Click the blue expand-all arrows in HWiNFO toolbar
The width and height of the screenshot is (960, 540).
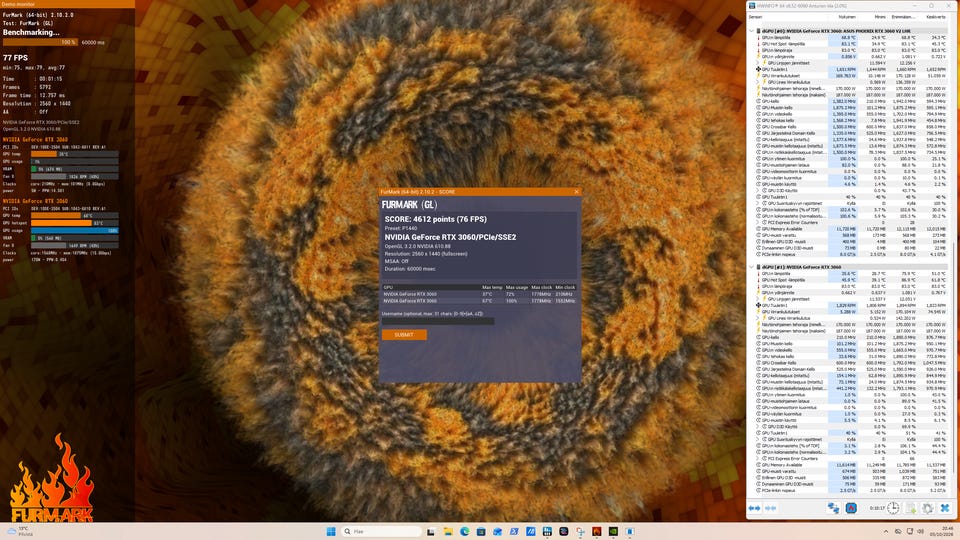754,508
